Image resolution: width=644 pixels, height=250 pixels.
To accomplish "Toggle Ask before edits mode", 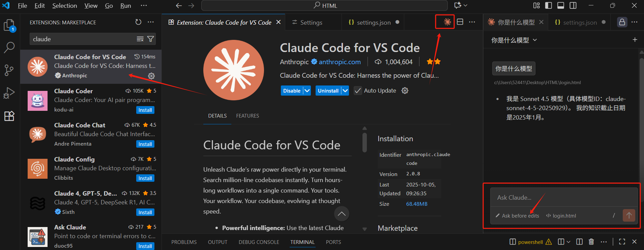I will coord(517,216).
